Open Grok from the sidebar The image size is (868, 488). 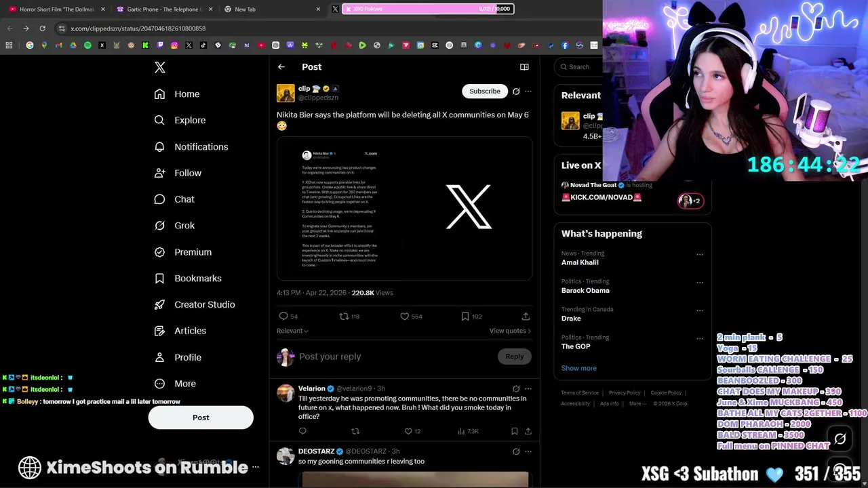coord(174,226)
